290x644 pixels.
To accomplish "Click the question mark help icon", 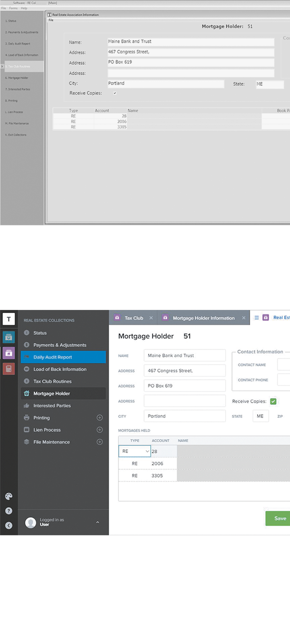I will [9, 511].
